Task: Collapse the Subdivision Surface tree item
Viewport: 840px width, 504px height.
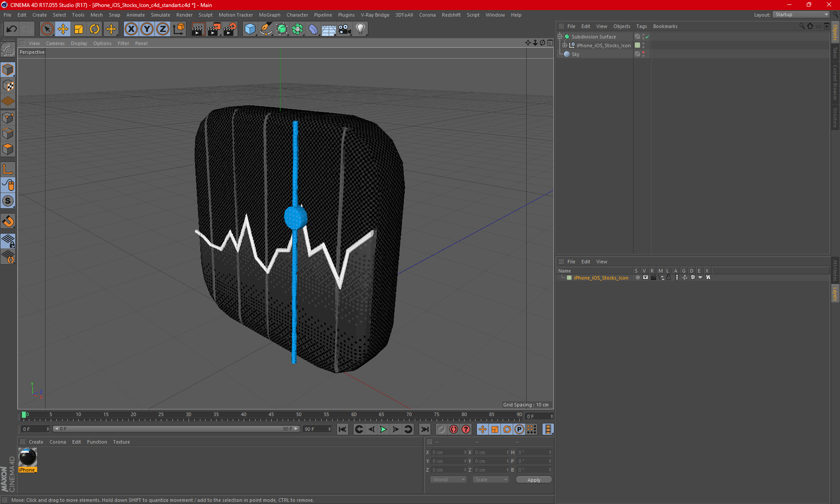Action: click(560, 37)
